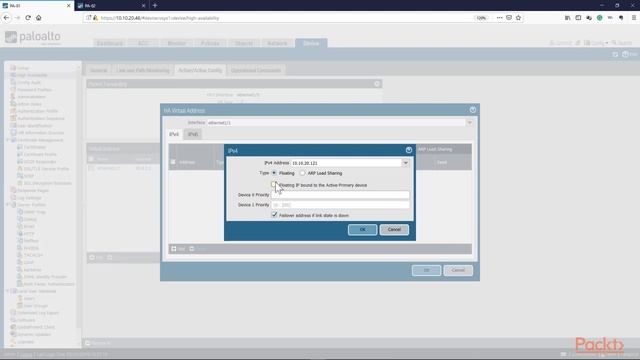
Task: Save to Pocket icon in address bar
Action: 509,18
